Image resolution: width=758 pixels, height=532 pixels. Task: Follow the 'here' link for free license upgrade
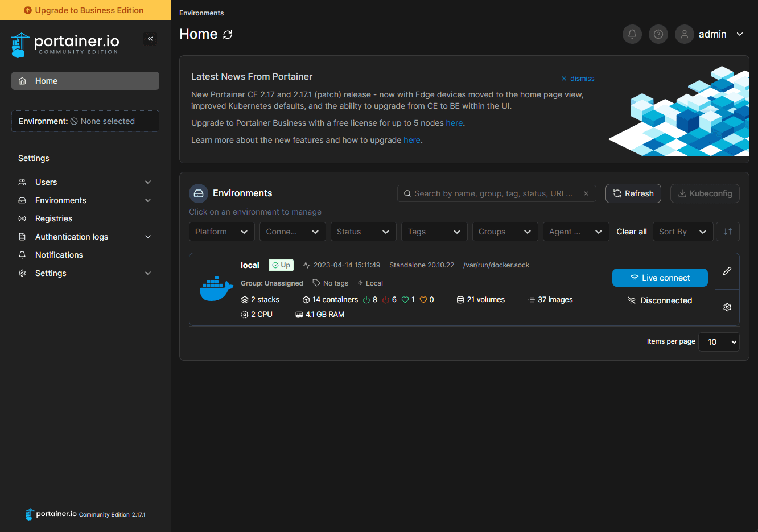click(454, 123)
